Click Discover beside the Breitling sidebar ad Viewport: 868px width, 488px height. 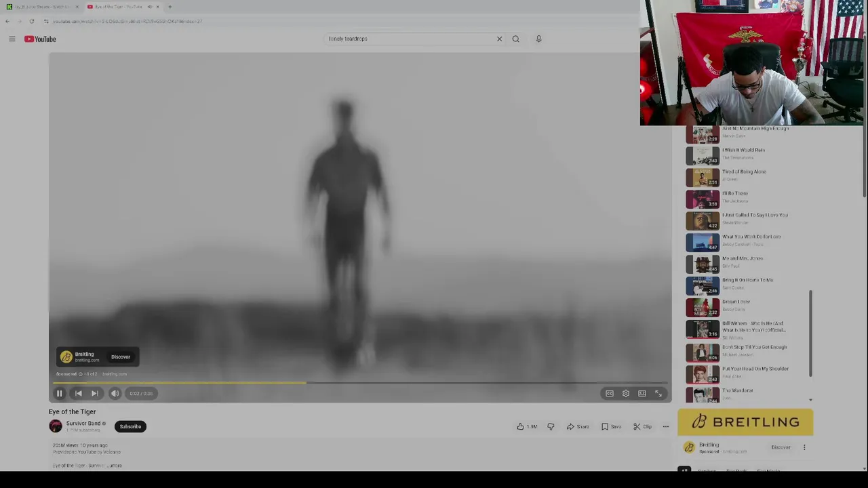(x=781, y=447)
